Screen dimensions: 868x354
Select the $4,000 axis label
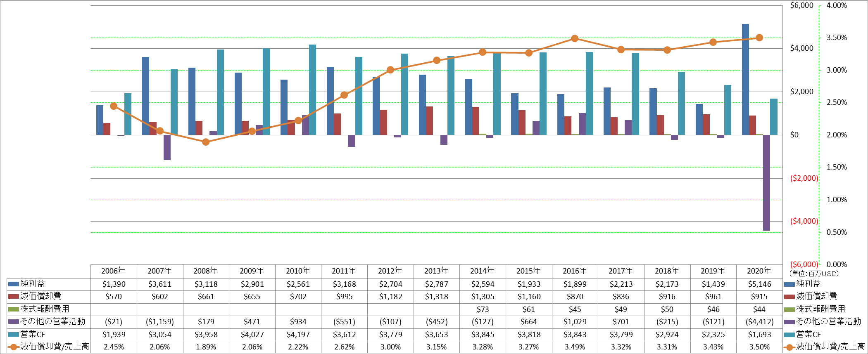pyautogui.click(x=801, y=48)
